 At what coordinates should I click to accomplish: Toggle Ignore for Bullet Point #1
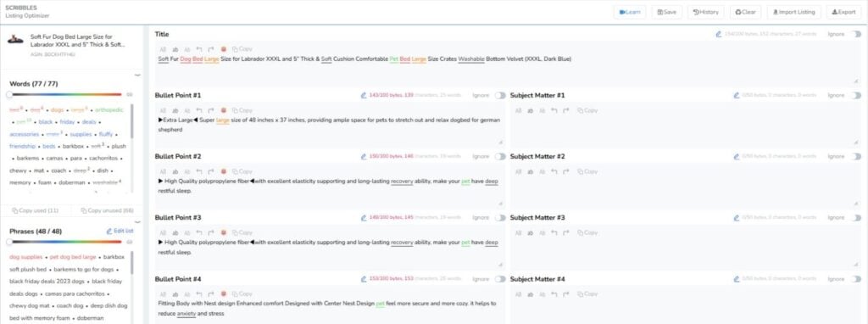click(500, 95)
